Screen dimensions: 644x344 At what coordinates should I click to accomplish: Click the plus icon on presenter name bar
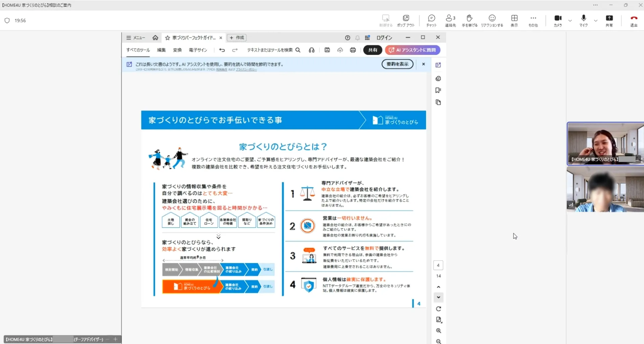coord(115,339)
